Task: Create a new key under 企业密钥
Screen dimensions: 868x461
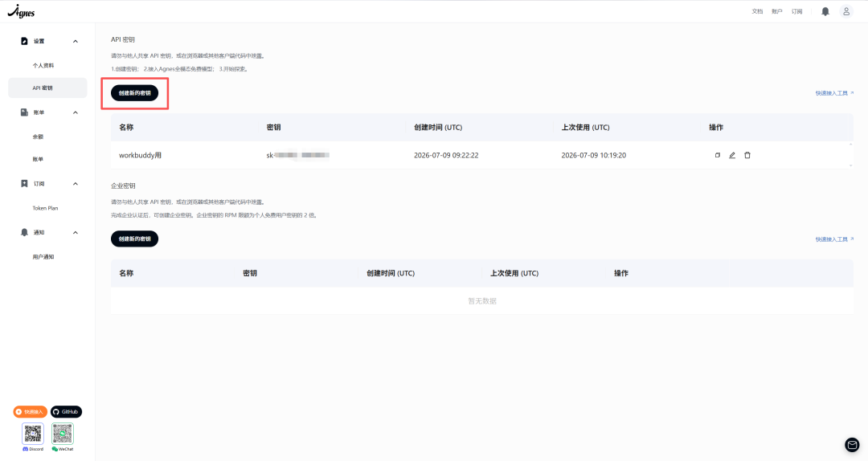Action: [x=134, y=239]
